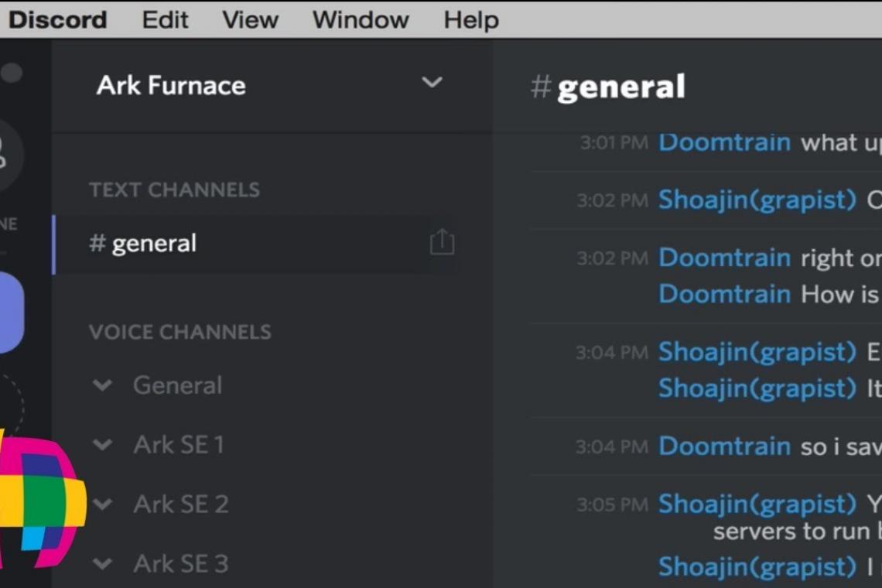
Task: Open the Window menu
Action: (361, 19)
